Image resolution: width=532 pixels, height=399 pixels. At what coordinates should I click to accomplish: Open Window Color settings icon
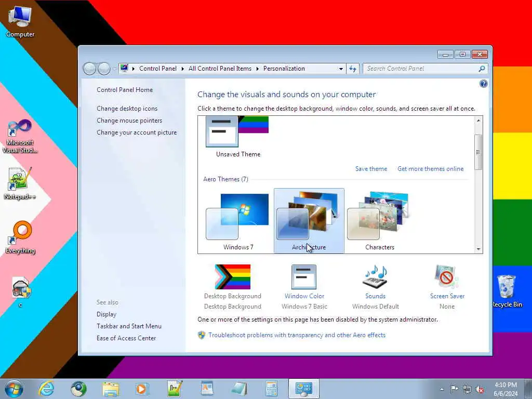pyautogui.click(x=304, y=277)
